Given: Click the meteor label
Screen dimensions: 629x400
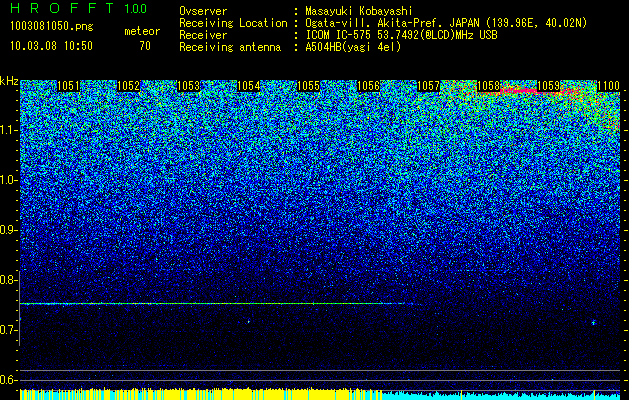Looking at the screenshot, I should (142, 32).
